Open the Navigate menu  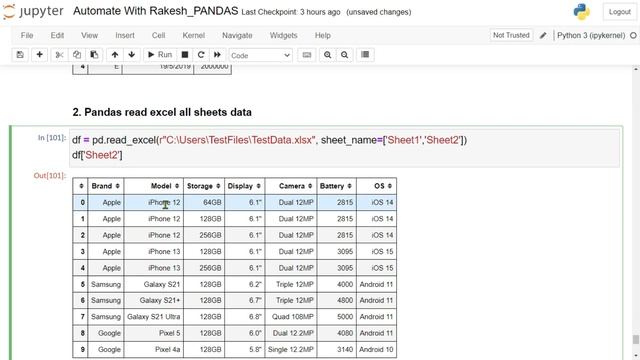tap(237, 36)
